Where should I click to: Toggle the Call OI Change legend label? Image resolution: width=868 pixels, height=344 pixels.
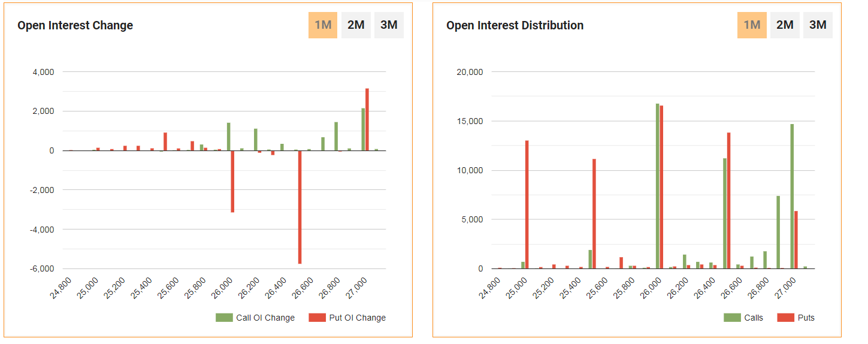[265, 318]
